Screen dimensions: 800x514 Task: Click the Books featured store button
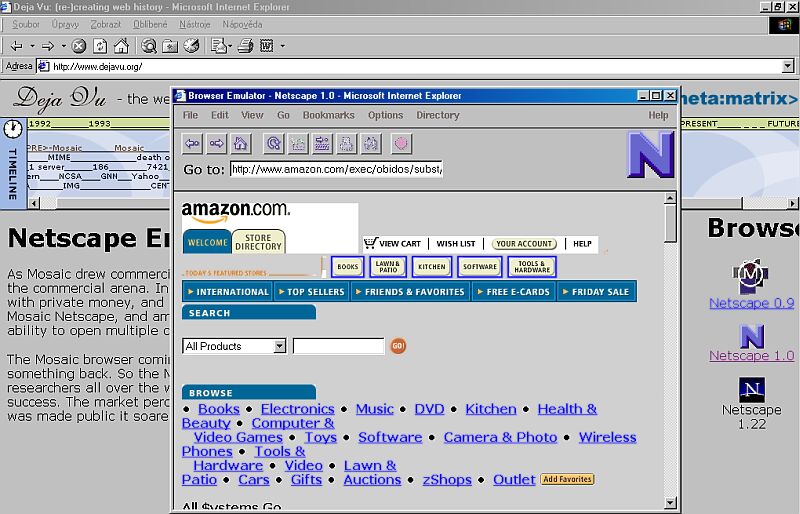(347, 266)
